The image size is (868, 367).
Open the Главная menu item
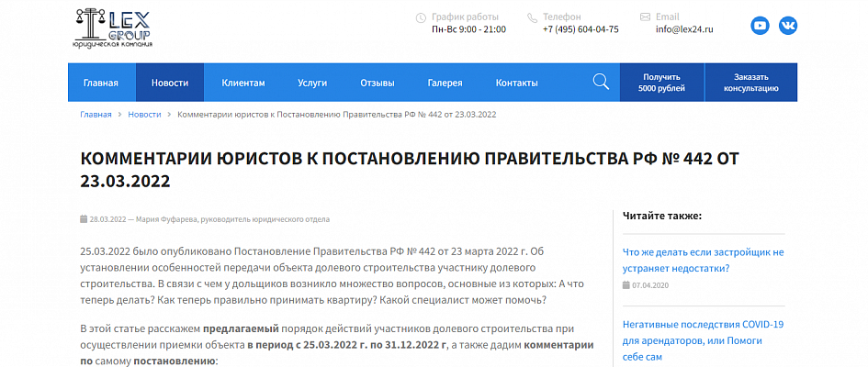click(x=101, y=83)
